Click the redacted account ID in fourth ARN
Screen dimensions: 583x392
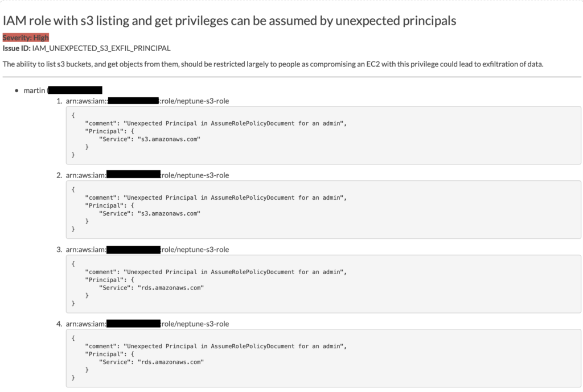[x=133, y=324]
